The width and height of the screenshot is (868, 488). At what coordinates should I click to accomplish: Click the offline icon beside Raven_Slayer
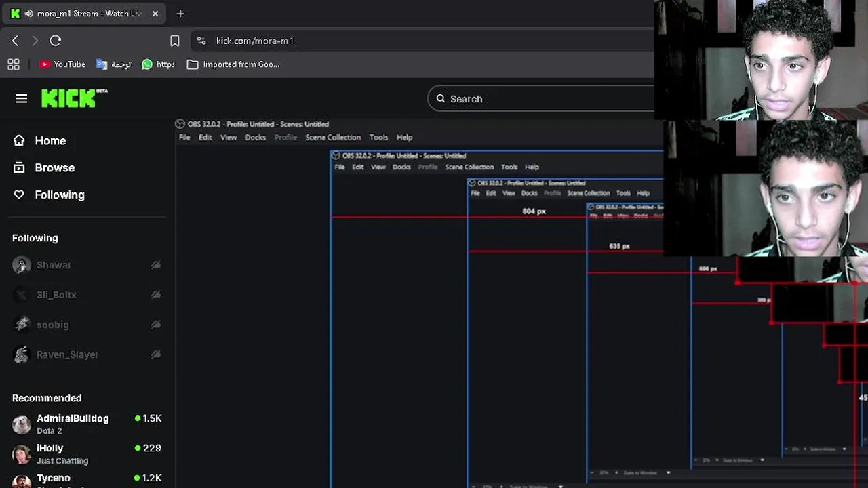156,354
